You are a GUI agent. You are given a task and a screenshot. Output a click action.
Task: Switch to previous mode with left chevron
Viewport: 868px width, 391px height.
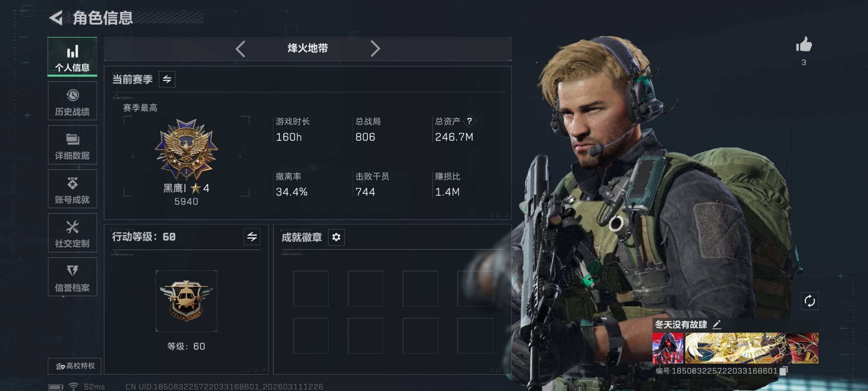240,49
